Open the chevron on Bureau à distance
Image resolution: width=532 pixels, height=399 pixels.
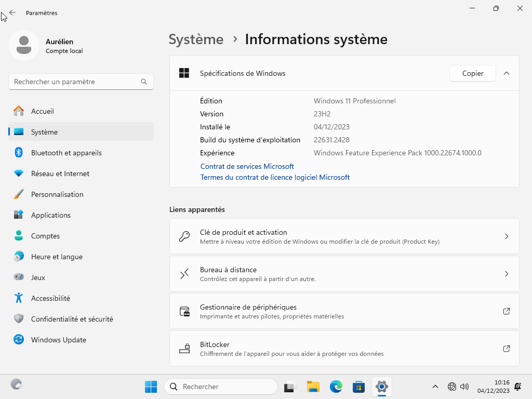pyautogui.click(x=507, y=273)
